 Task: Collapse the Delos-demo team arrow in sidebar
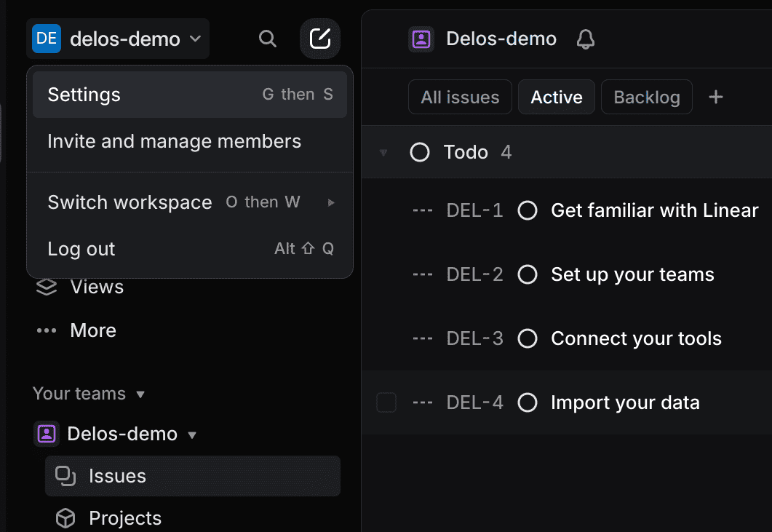192,434
